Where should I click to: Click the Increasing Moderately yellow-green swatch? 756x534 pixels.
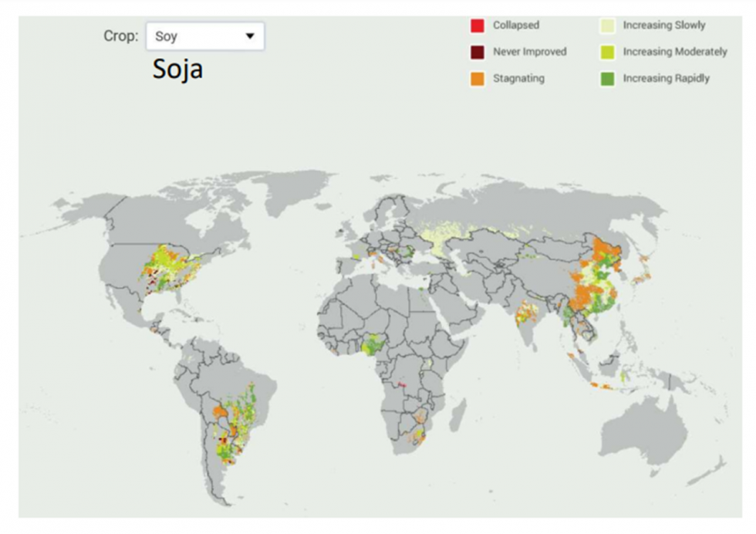(x=608, y=52)
